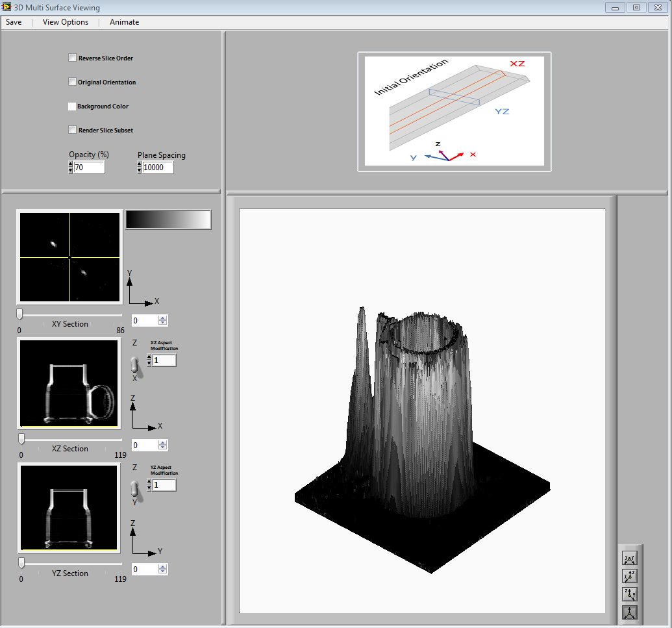Click the XZ Section slider handle

coord(21,438)
